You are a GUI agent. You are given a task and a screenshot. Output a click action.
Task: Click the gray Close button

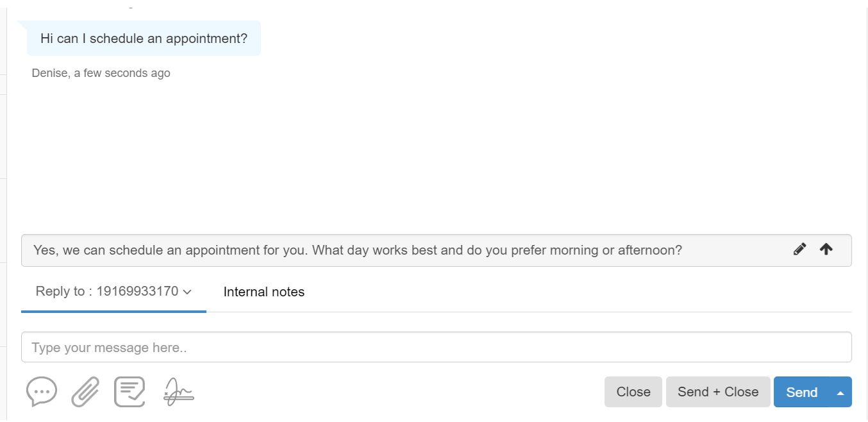pos(633,392)
